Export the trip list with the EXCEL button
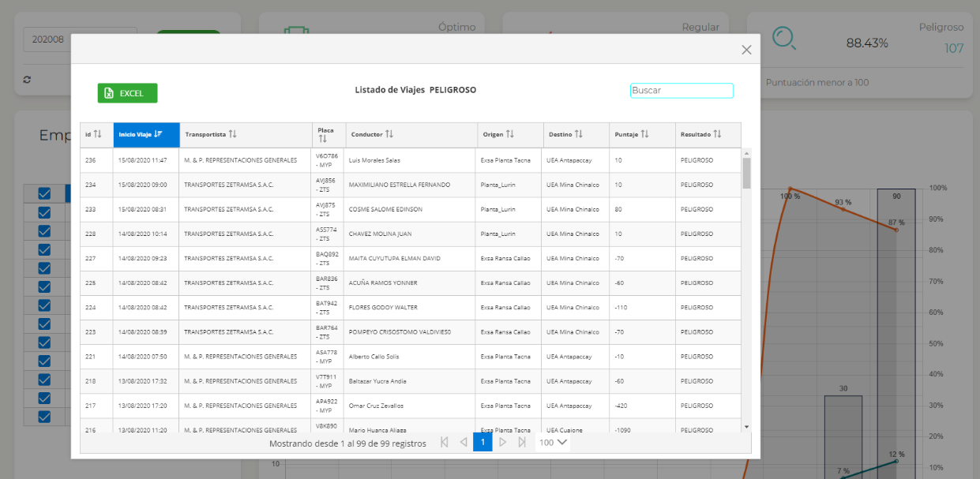The image size is (980, 479). coord(128,93)
